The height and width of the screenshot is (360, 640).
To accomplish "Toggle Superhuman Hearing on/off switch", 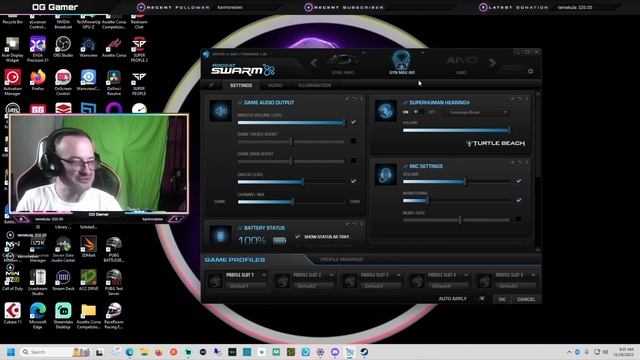I will pyautogui.click(x=418, y=112).
